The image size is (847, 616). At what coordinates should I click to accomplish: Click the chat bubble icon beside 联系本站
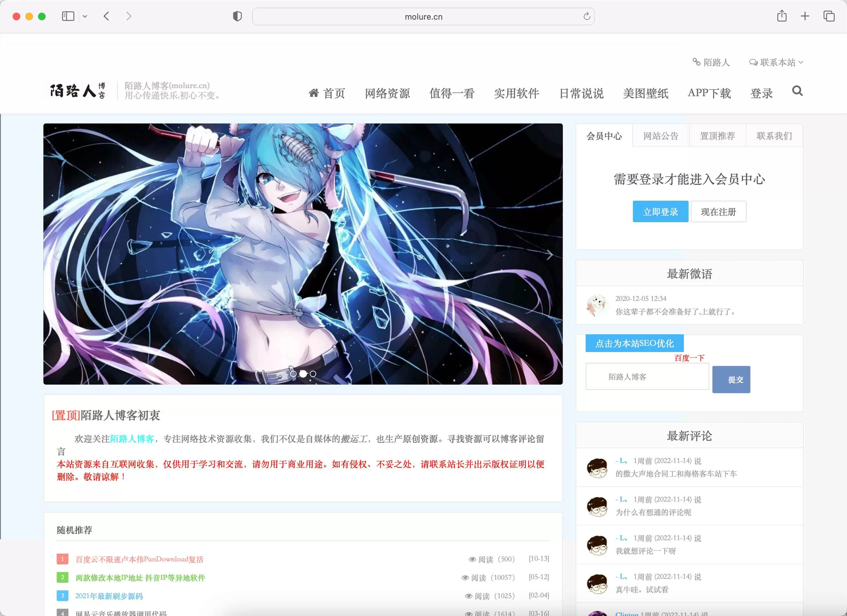[753, 62]
